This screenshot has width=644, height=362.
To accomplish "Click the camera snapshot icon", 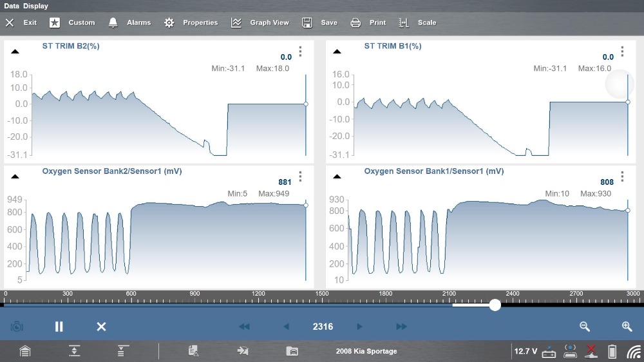I will (x=17, y=327).
